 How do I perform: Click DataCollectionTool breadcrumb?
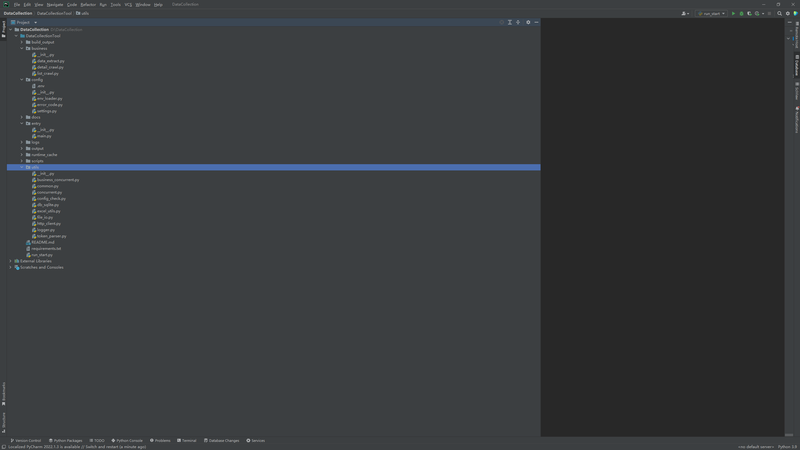tap(54, 14)
